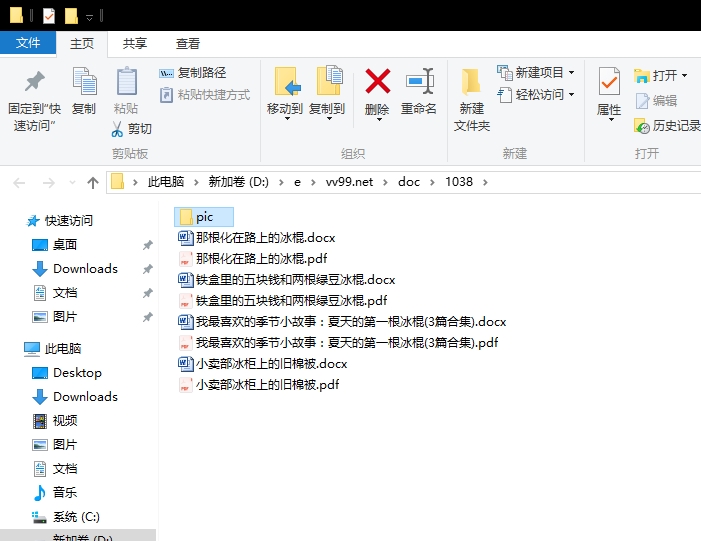Click vv99.net breadcrumb segment
Viewport: 701px width, 541px height.
click(349, 182)
